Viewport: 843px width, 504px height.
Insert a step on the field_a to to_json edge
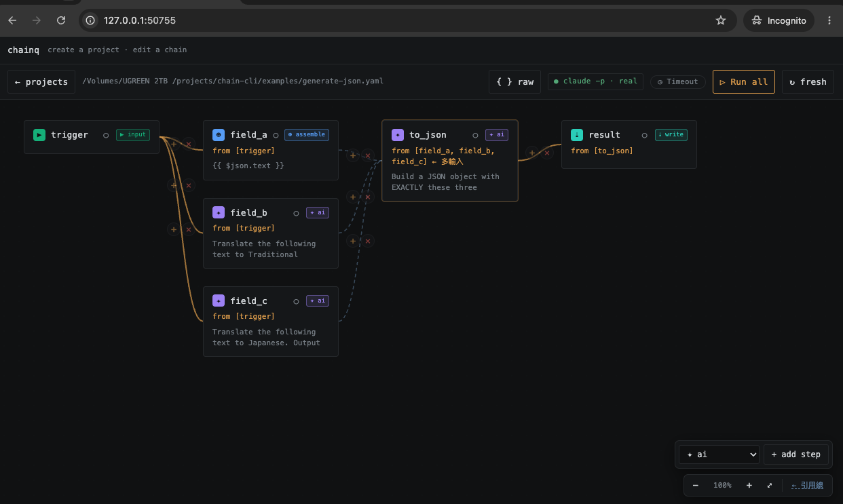pos(353,155)
